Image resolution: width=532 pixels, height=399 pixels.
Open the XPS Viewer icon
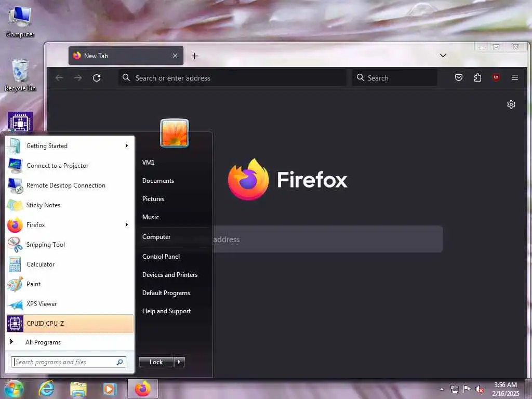[x=15, y=304]
